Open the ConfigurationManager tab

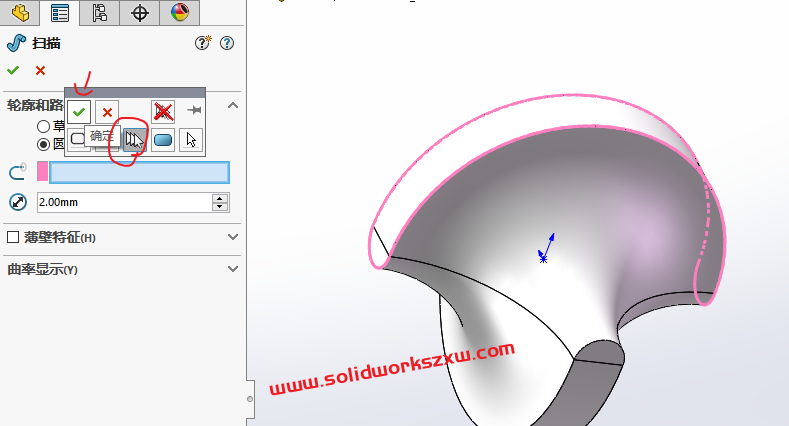(x=100, y=12)
